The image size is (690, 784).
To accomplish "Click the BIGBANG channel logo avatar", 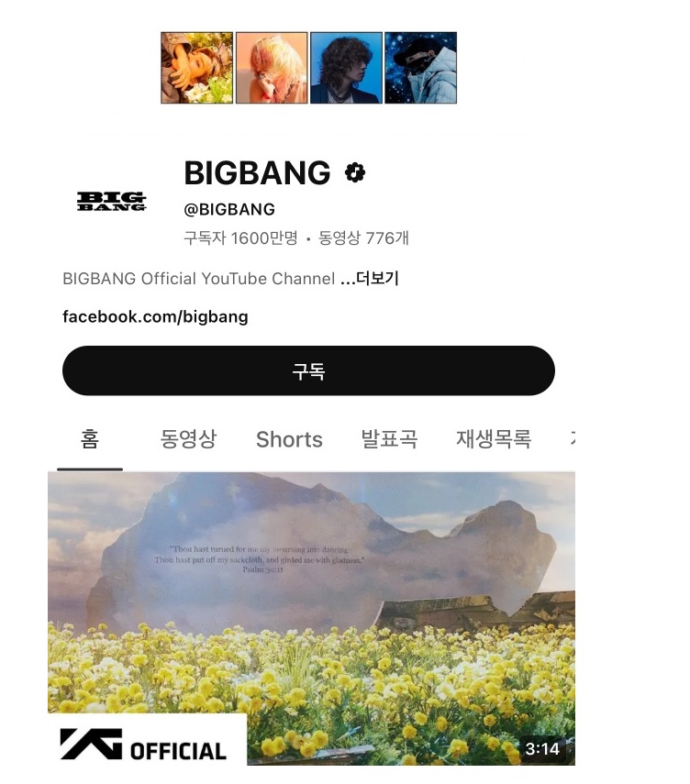I will pyautogui.click(x=112, y=202).
